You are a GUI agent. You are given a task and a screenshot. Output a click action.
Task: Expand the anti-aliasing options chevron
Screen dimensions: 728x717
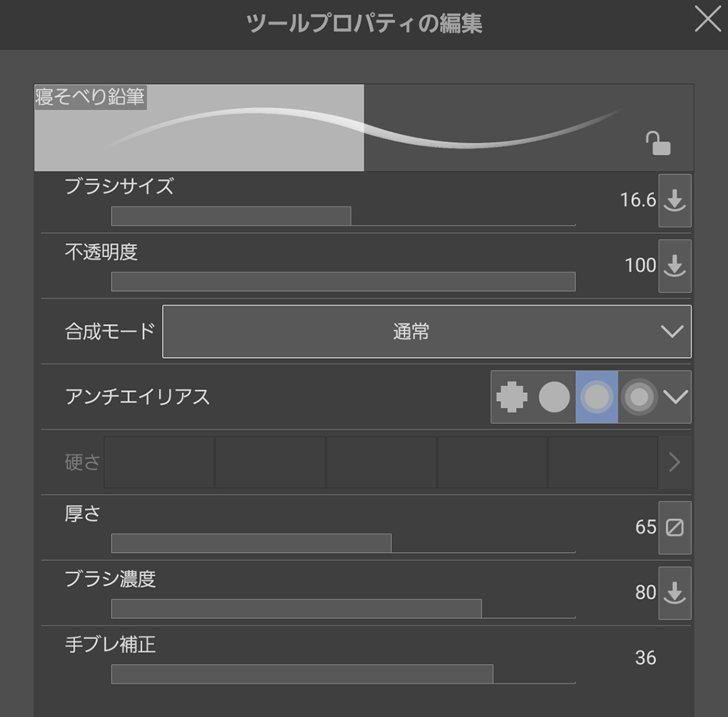coord(675,397)
